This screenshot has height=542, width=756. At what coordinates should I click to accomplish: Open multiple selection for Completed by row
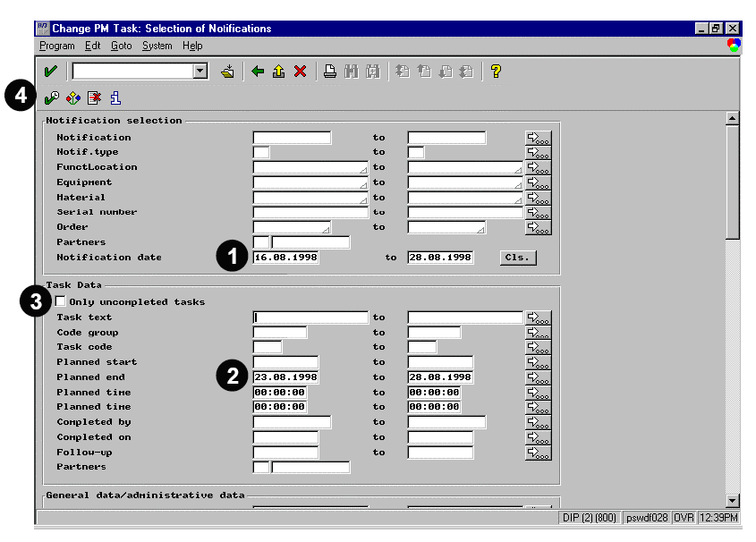[x=538, y=422]
